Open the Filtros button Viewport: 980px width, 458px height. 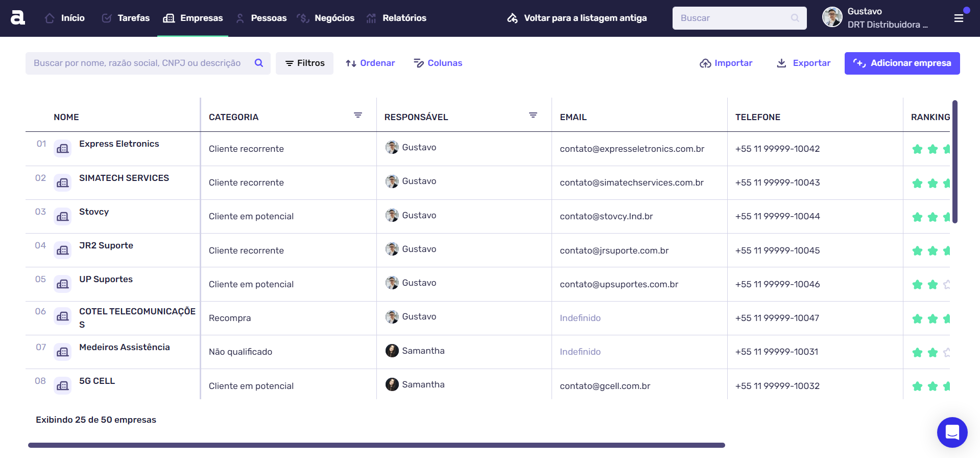click(304, 63)
